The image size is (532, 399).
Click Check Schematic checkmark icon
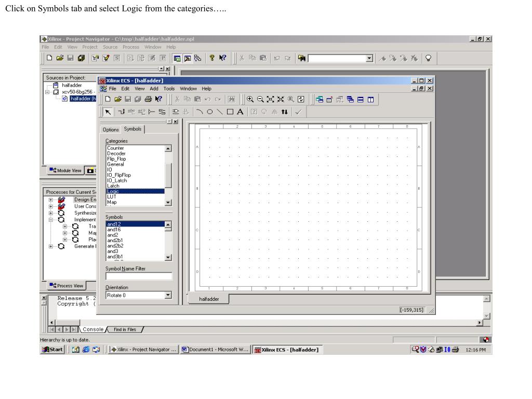click(298, 112)
